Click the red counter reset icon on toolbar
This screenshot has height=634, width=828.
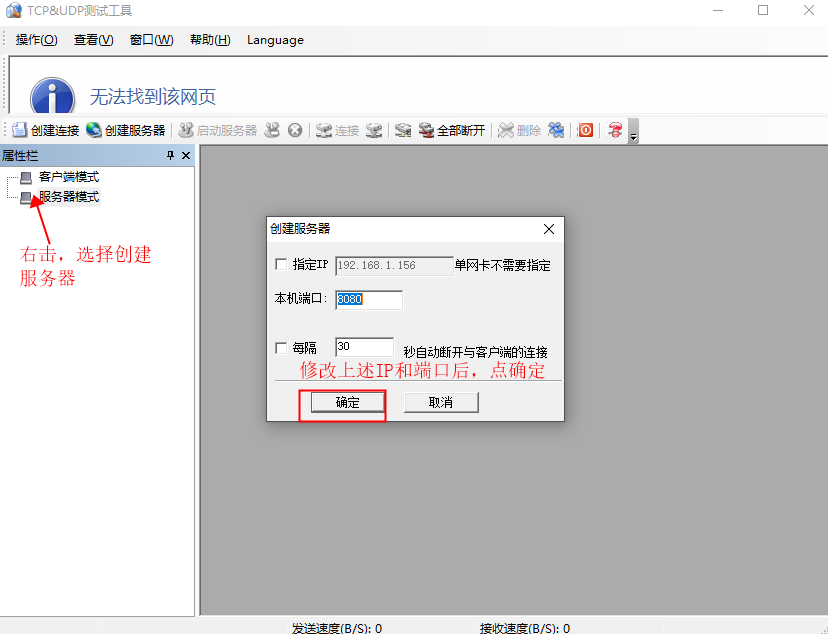pos(585,130)
